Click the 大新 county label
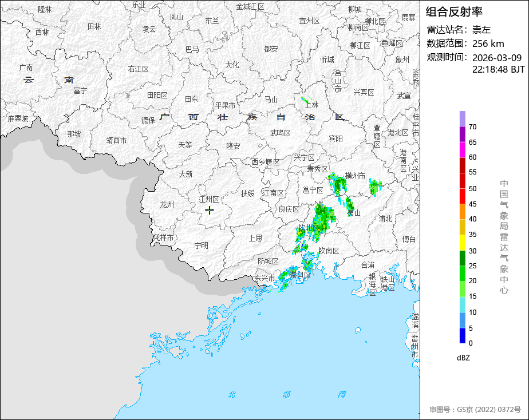 [185, 175]
